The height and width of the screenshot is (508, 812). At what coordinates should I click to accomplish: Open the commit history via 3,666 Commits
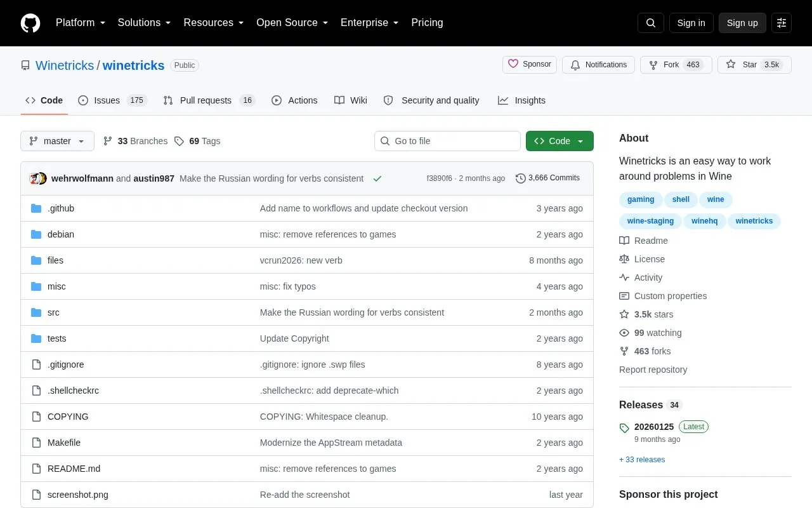click(547, 178)
